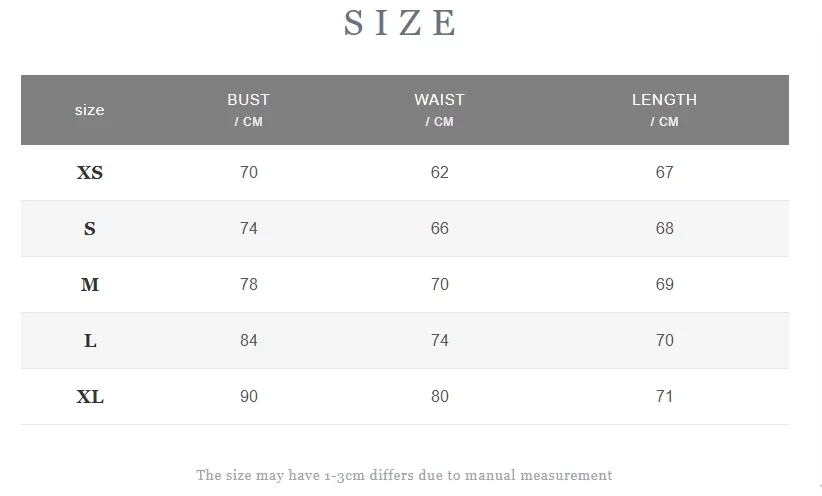Screen dimensions: 822x496
Task: Select the M size row label
Action: click(x=90, y=285)
